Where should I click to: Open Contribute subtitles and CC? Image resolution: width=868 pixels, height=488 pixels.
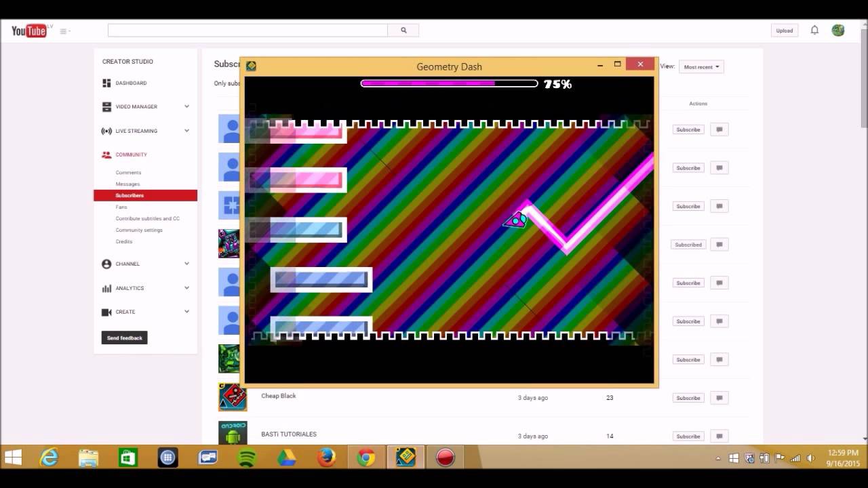(x=148, y=218)
